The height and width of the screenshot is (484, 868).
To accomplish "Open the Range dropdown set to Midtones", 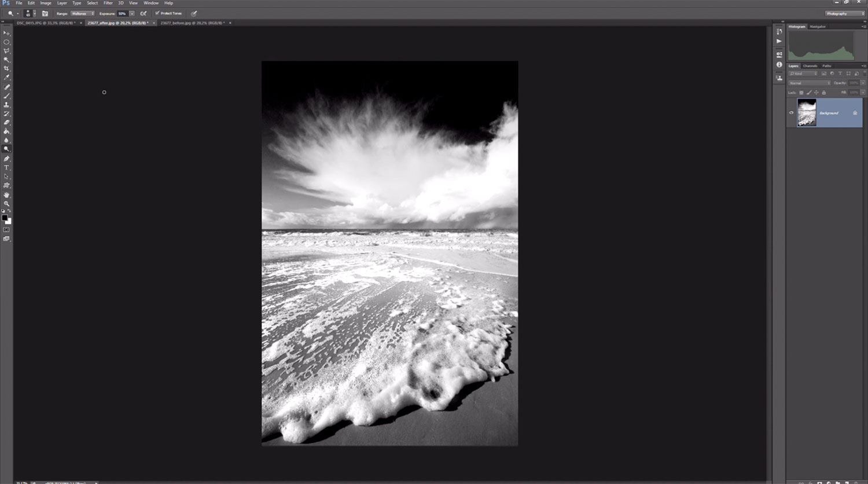I will click(x=82, y=13).
